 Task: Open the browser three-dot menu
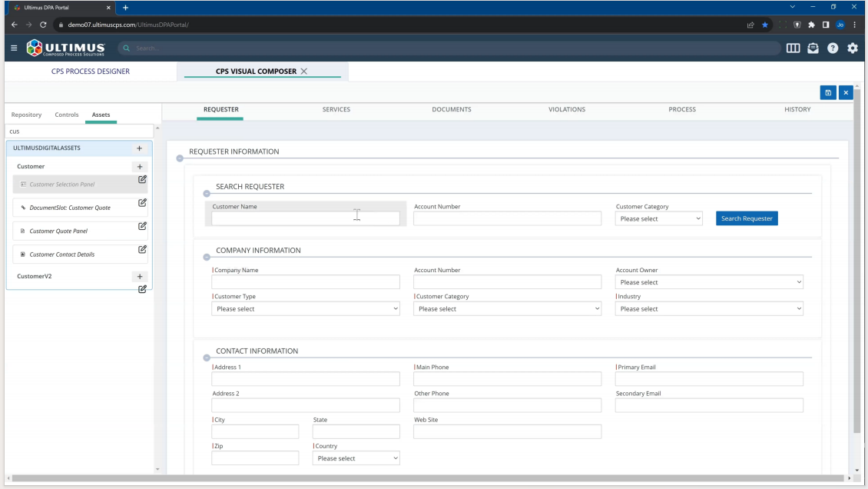click(x=855, y=25)
